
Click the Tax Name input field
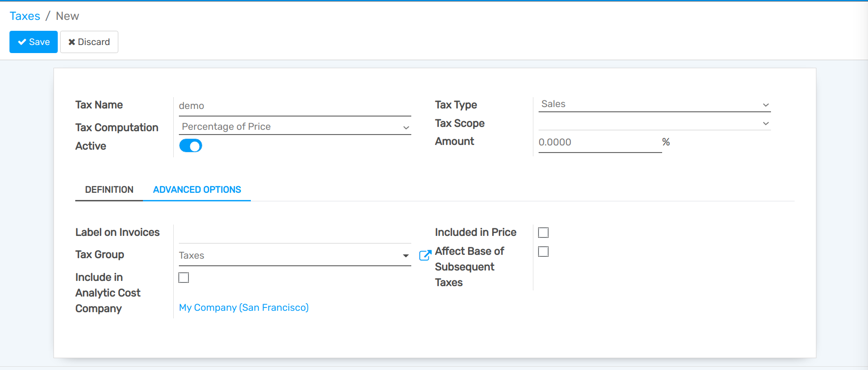293,106
